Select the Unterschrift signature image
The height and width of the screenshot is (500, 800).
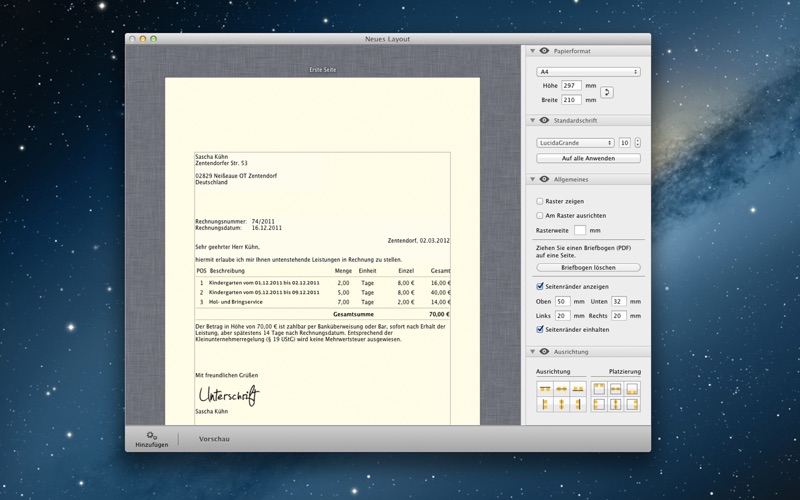coord(229,395)
